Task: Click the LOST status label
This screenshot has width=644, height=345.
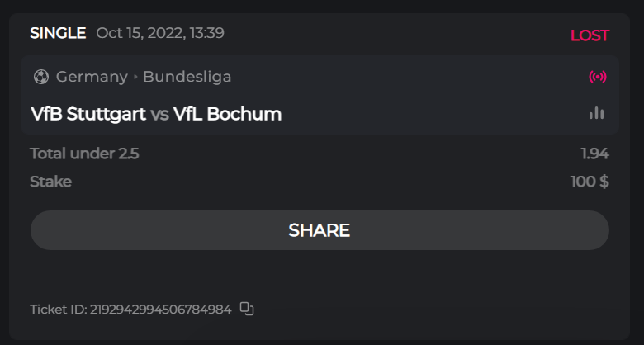Action: point(590,35)
